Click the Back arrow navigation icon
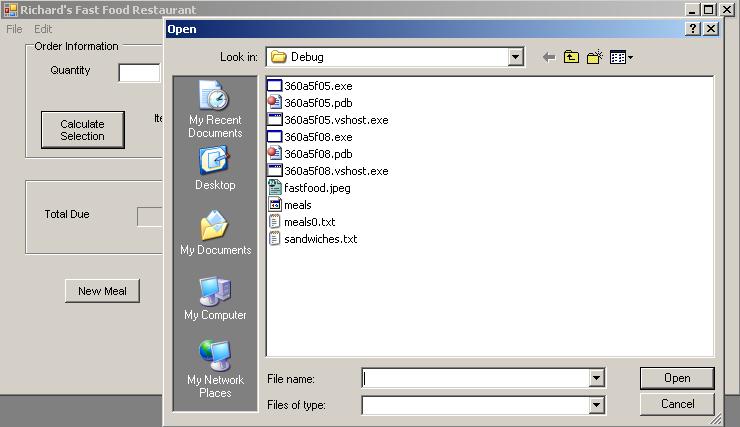This screenshot has height=427, width=740. click(548, 58)
